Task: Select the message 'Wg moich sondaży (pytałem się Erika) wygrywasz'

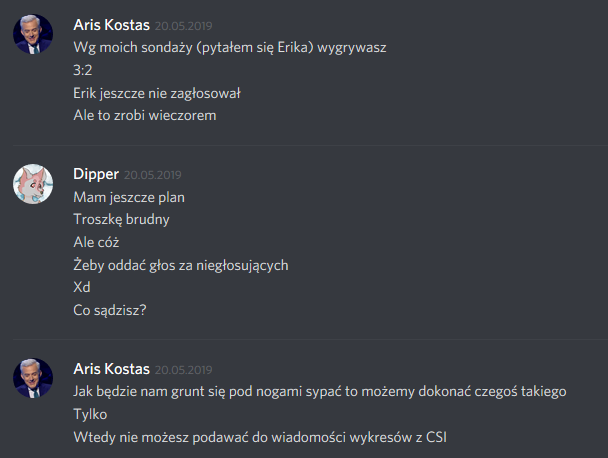Action: [x=230, y=48]
